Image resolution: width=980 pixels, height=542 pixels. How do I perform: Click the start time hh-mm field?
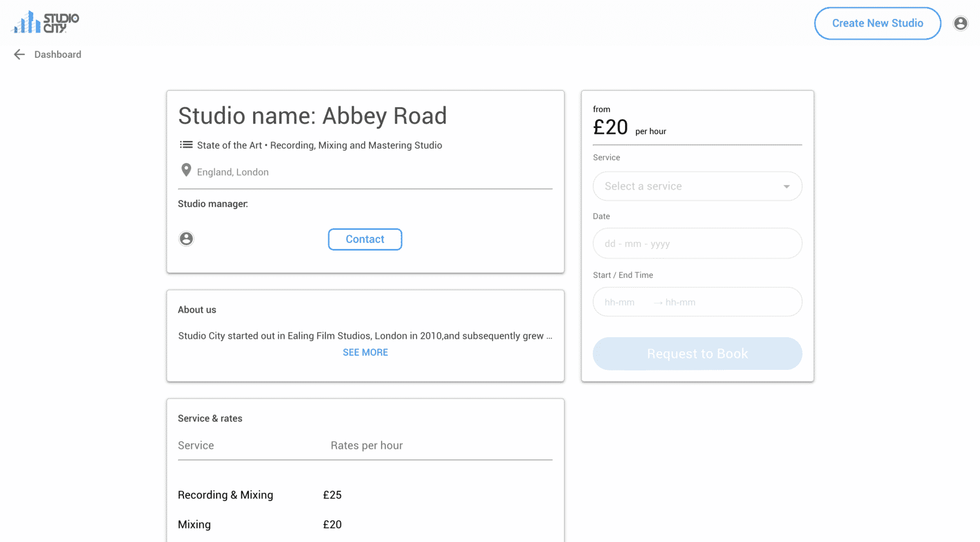coord(620,302)
